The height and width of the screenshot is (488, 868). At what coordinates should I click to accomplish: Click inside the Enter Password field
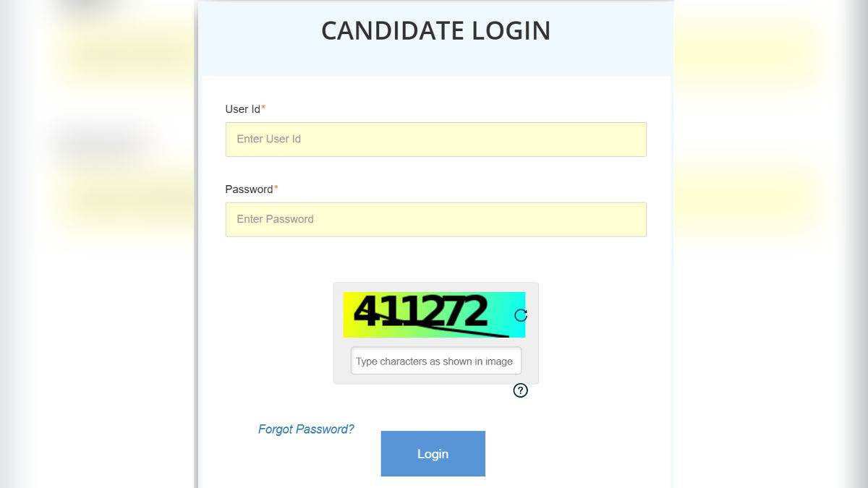[435, 219]
